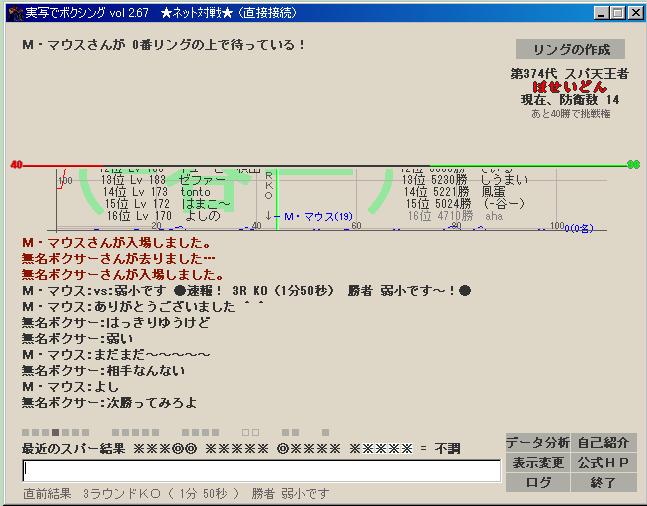
Task: Click the red 40 marker on left
Action: click(x=16, y=164)
